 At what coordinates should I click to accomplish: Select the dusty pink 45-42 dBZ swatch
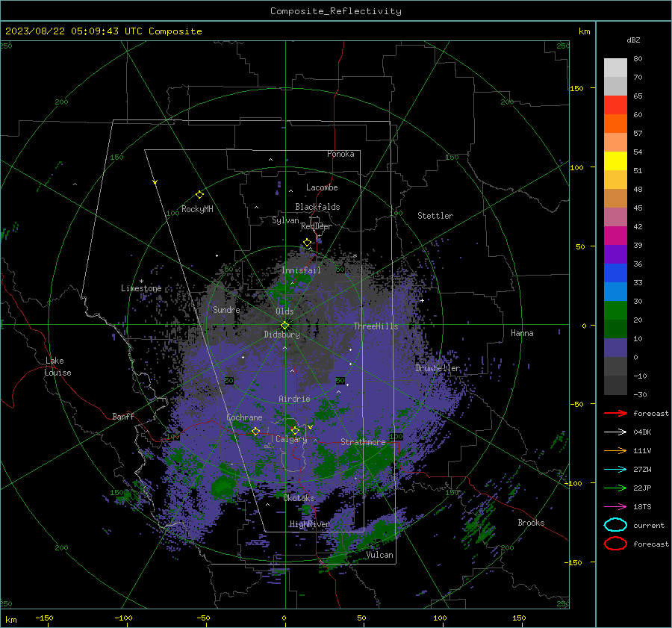pos(615,217)
